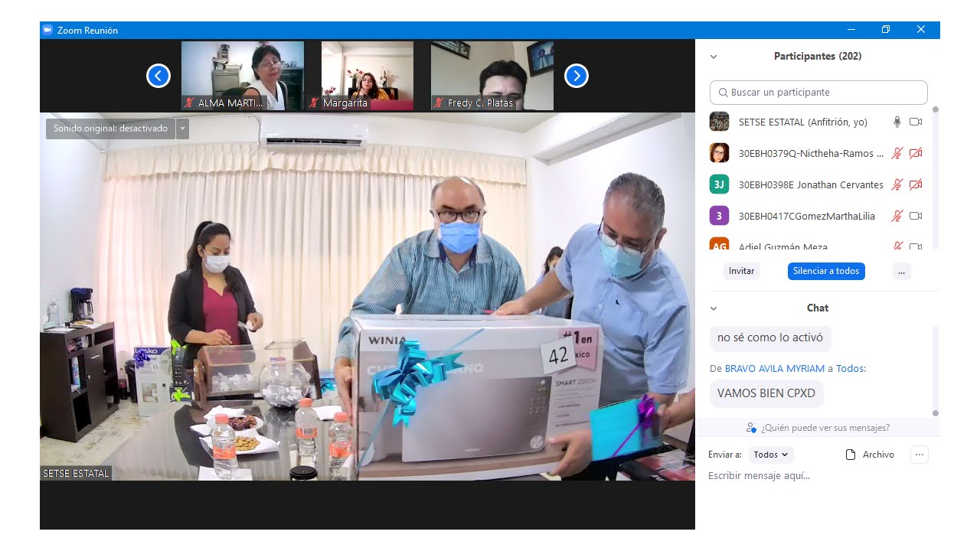This screenshot has width=980, height=551.
Task: Click camera icon for 30EBH0417CGomezMarthaLilia
Action: [x=916, y=216]
